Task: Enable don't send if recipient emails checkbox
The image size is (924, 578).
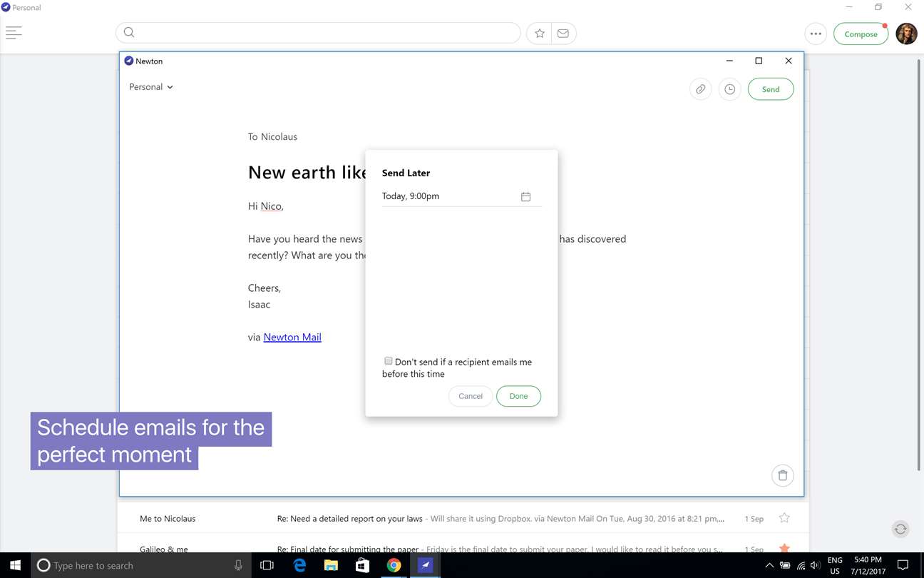Action: point(389,361)
